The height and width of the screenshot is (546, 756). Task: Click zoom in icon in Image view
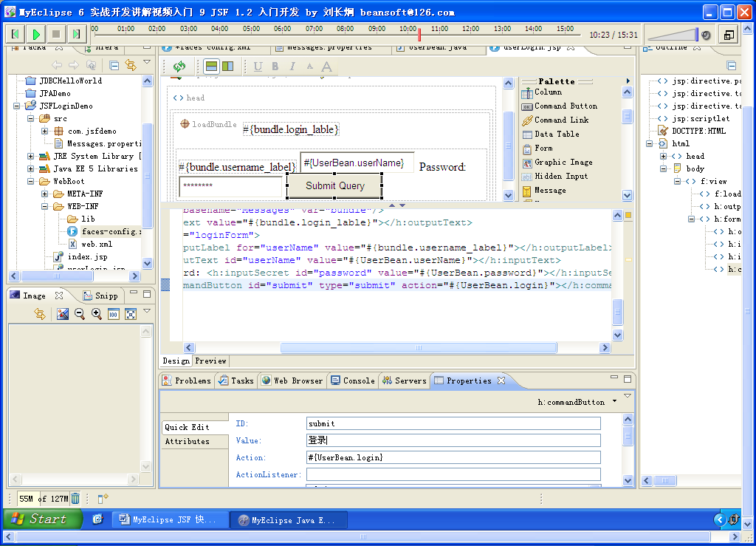tap(97, 314)
